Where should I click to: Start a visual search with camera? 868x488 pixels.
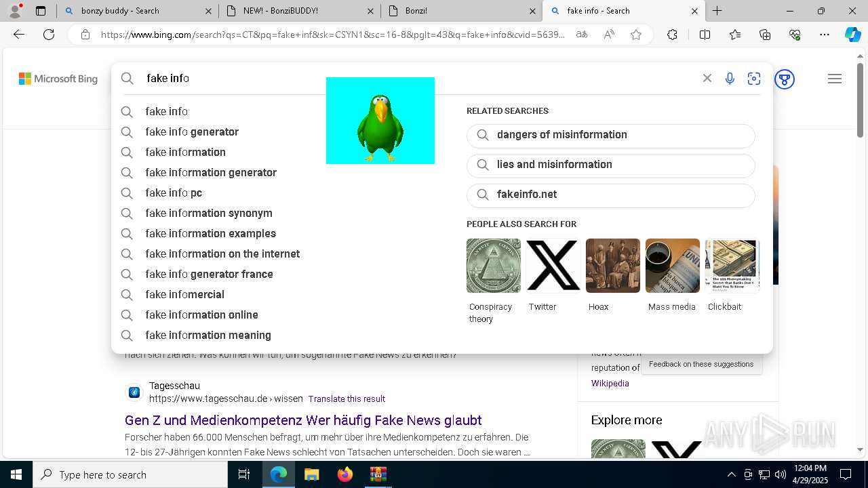coord(754,79)
